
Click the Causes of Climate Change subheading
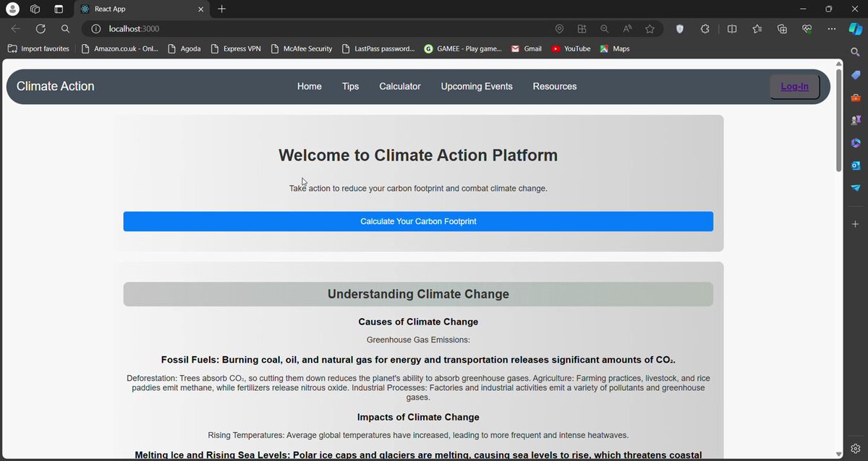click(x=418, y=322)
